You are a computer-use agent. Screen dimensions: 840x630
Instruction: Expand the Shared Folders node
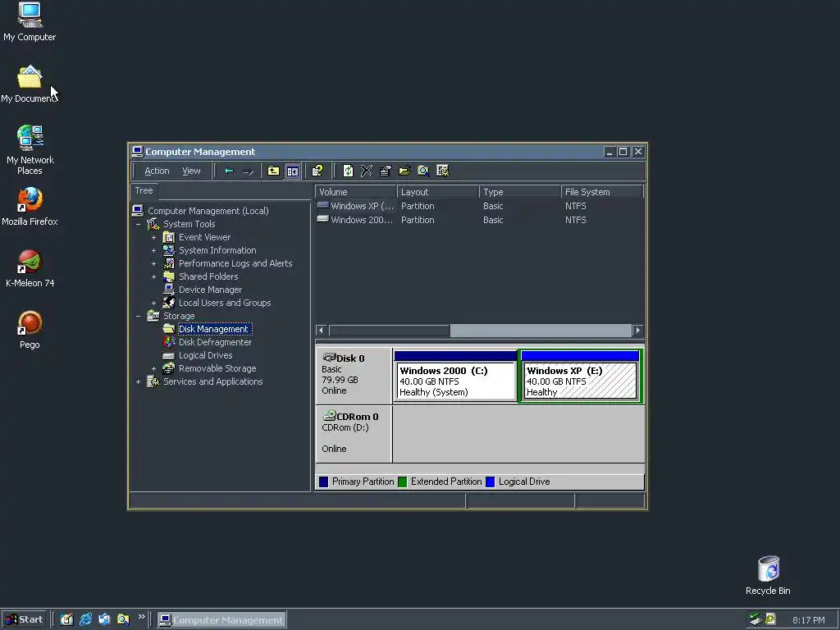[153, 276]
